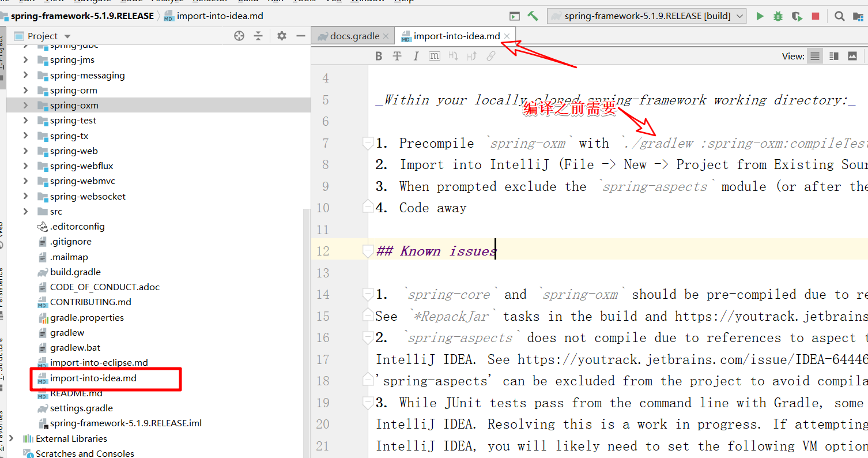Select gradle.properties file
Viewport: 868px width, 458px height.
tap(86, 317)
